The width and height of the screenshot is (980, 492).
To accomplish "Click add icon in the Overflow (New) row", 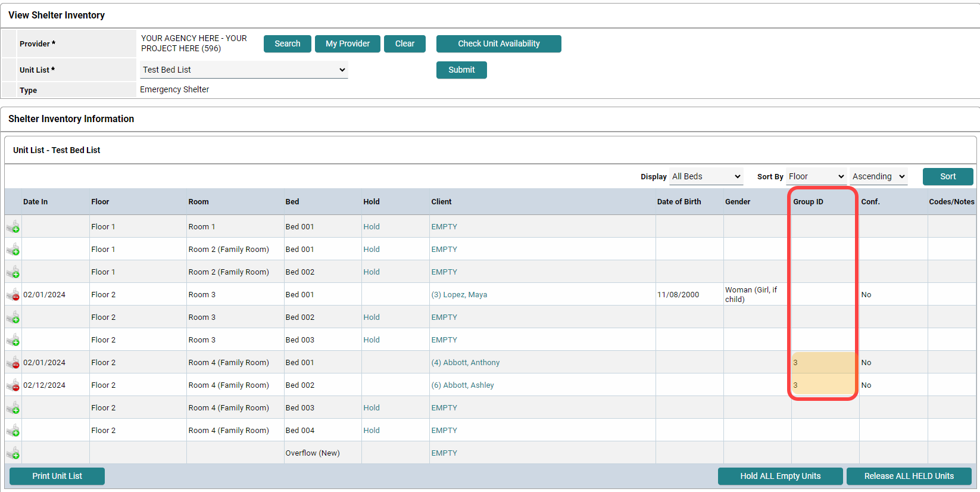I will pos(13,453).
